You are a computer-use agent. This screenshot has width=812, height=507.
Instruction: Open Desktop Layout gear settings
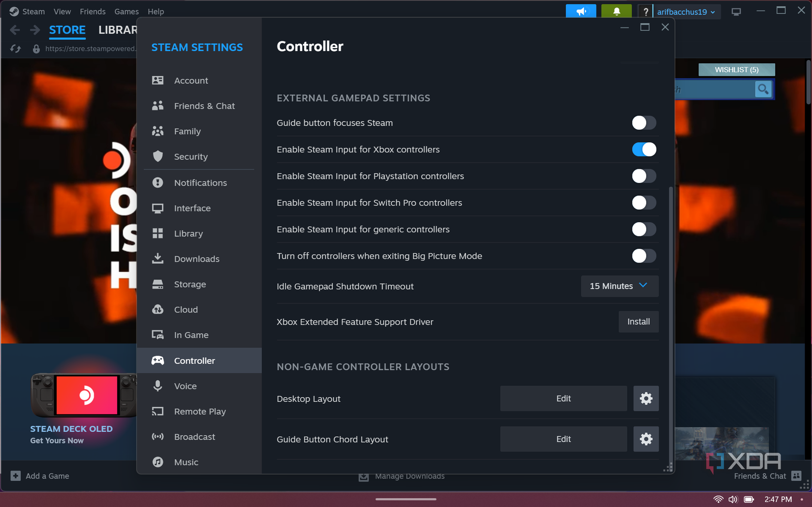point(646,398)
